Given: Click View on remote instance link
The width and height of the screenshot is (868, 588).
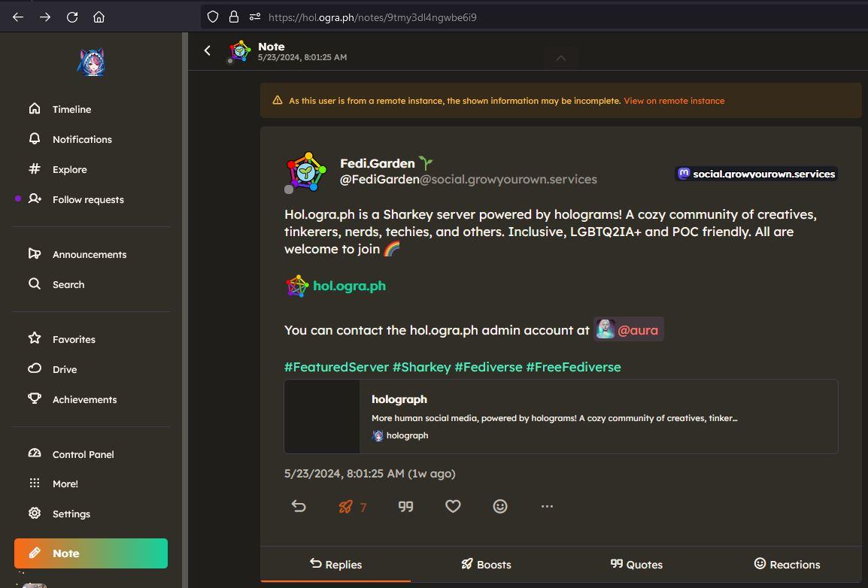Looking at the screenshot, I should coord(674,101).
